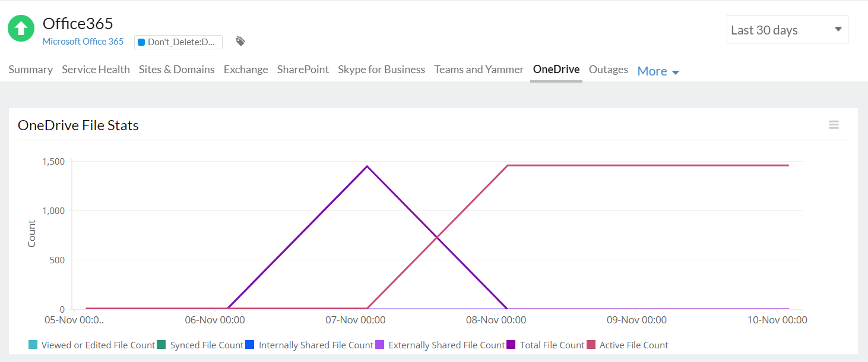Screen dimensions: 868x362
Task: Open the SharePoint tab
Action: 303,70
